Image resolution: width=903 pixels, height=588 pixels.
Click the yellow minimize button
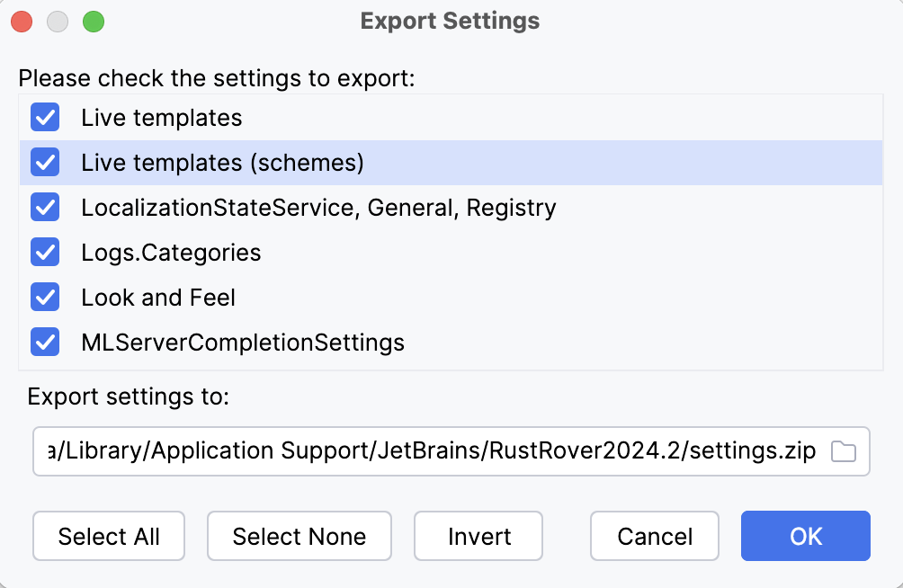[57, 21]
